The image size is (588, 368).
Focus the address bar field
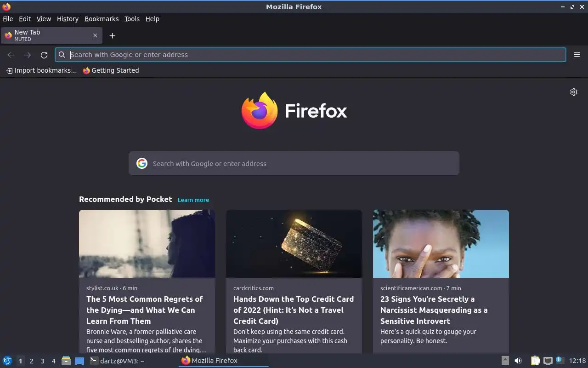(311, 55)
